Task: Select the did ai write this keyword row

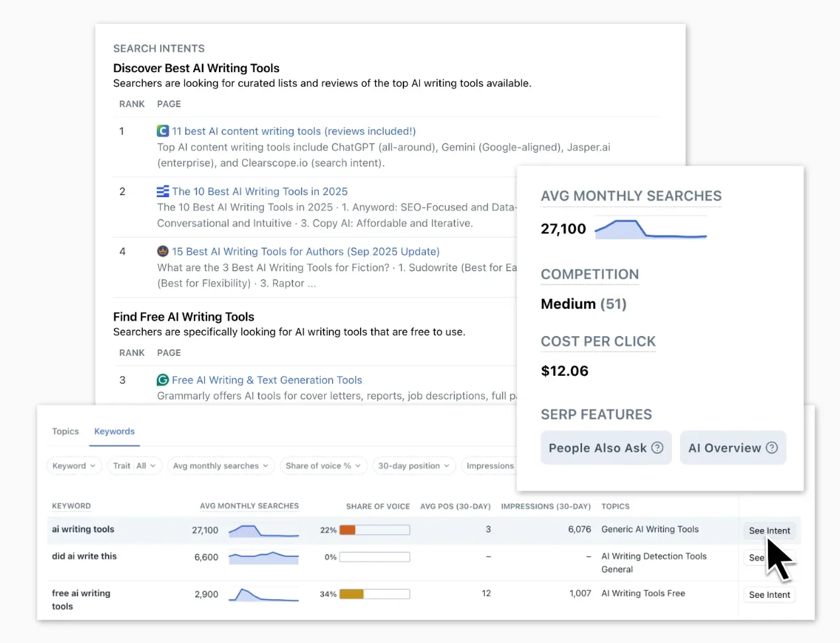Action: (x=84, y=557)
